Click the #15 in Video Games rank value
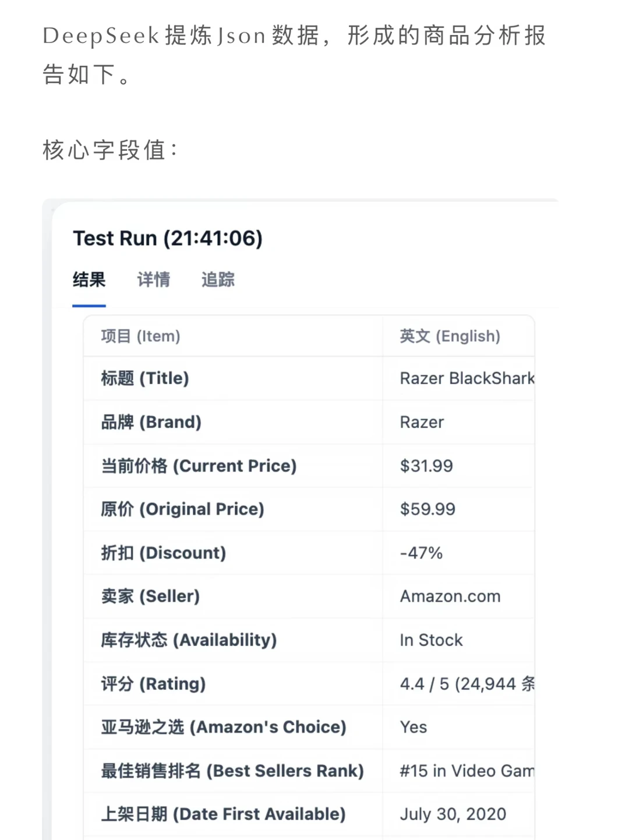 click(467, 771)
